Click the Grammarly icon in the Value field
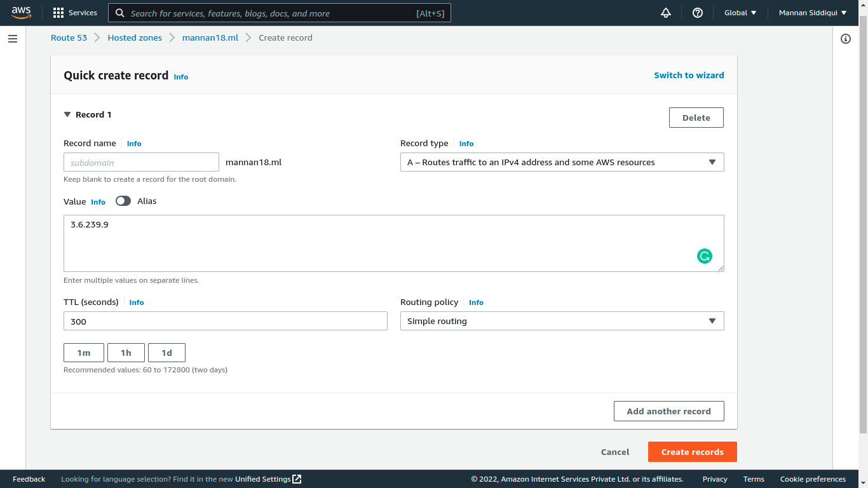Image resolution: width=868 pixels, height=488 pixels. click(x=705, y=255)
